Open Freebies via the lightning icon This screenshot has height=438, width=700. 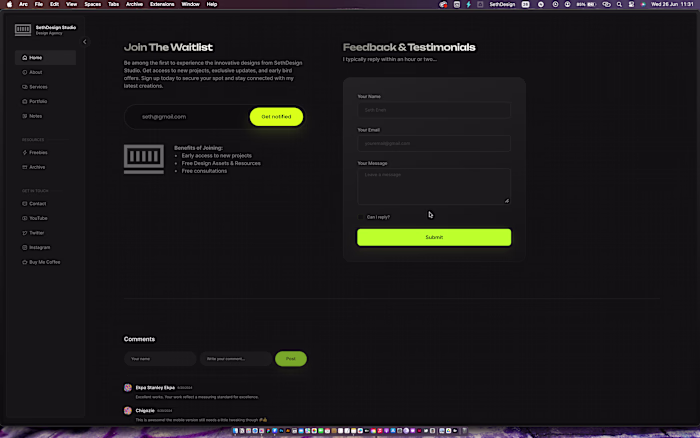[25, 153]
